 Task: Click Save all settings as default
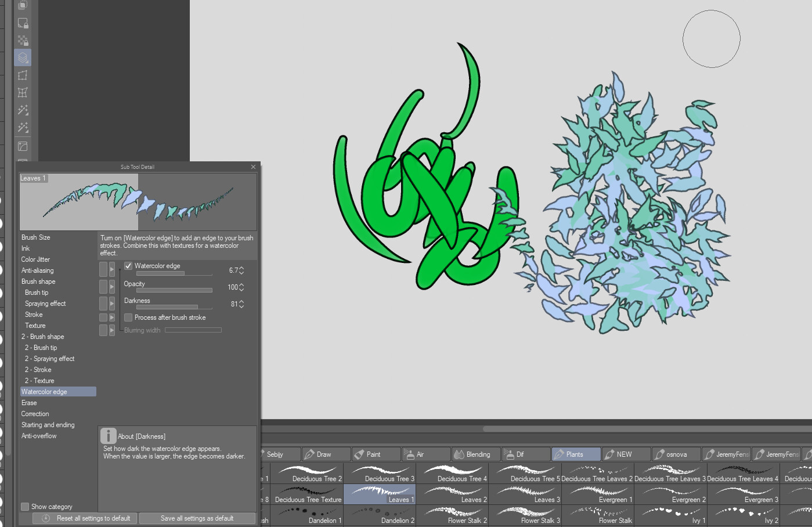click(x=197, y=518)
